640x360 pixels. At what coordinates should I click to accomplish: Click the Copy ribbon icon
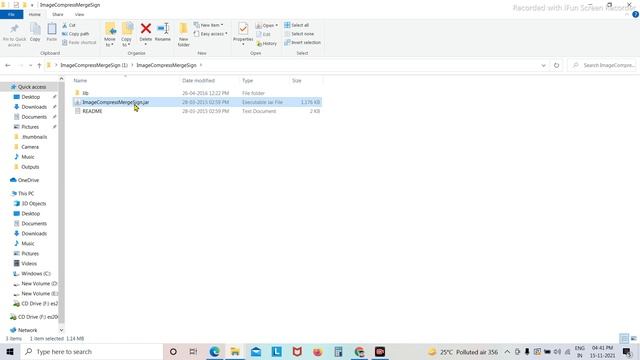tap(35, 32)
